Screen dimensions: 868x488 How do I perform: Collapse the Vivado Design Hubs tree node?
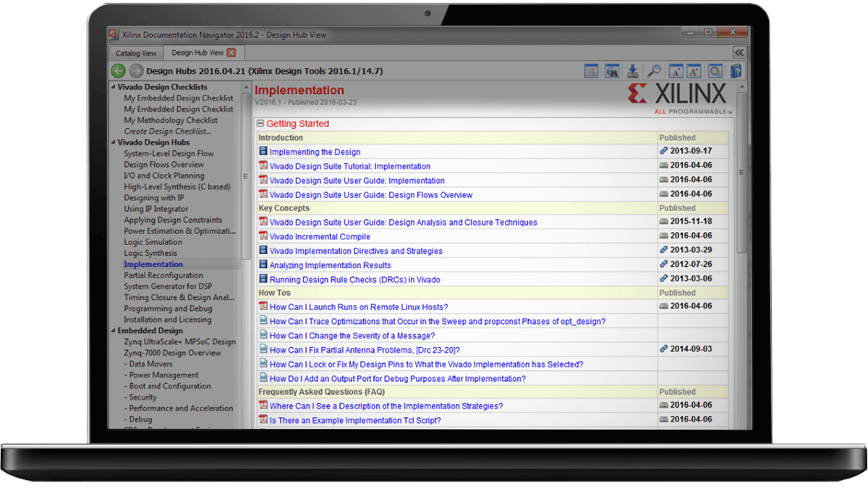(x=113, y=142)
